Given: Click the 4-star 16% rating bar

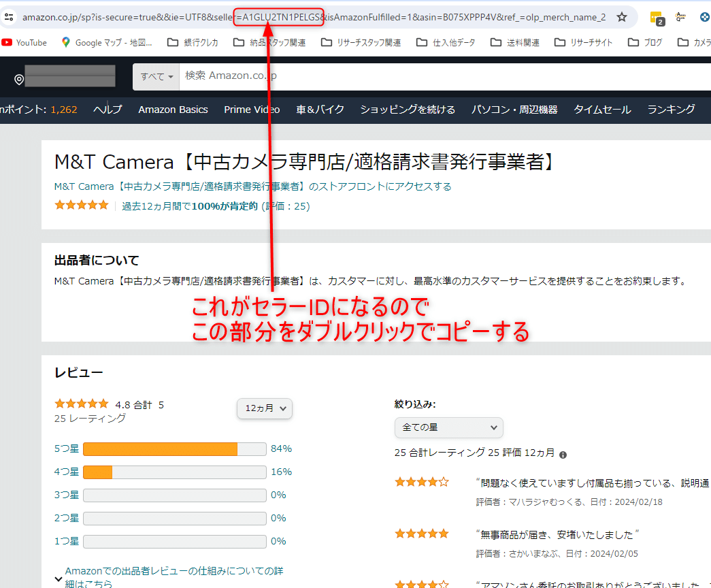Looking at the screenshot, I should [175, 472].
